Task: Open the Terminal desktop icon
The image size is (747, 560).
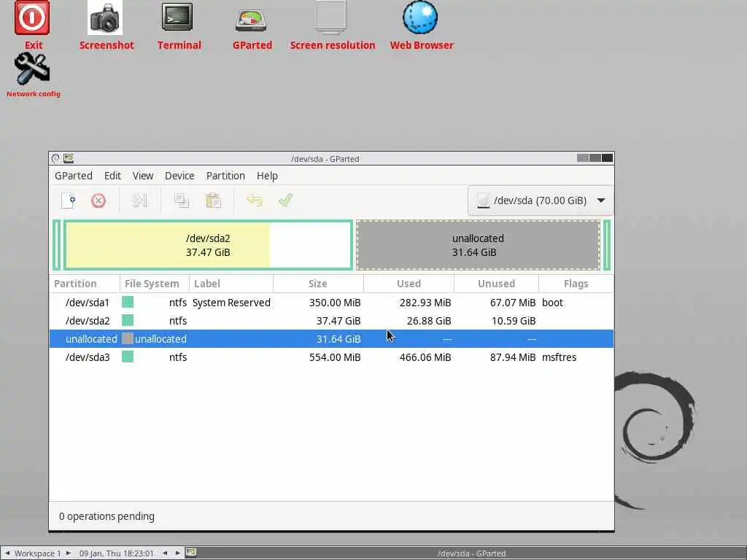Action: click(x=177, y=17)
